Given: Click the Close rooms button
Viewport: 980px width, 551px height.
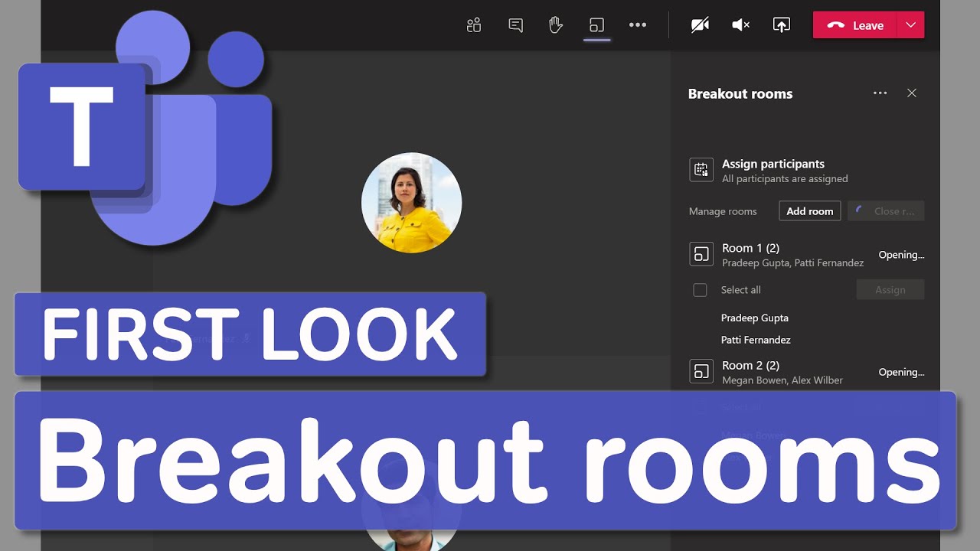Looking at the screenshot, I should (886, 211).
